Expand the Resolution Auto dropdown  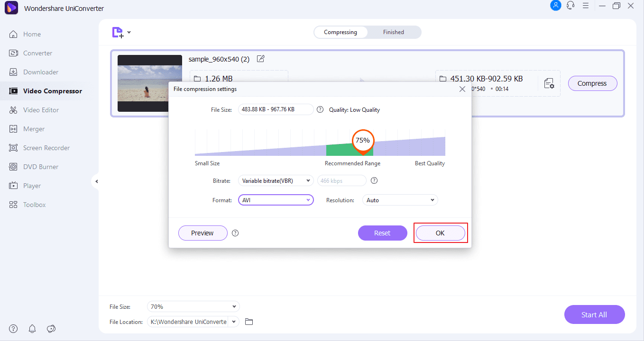(x=400, y=200)
